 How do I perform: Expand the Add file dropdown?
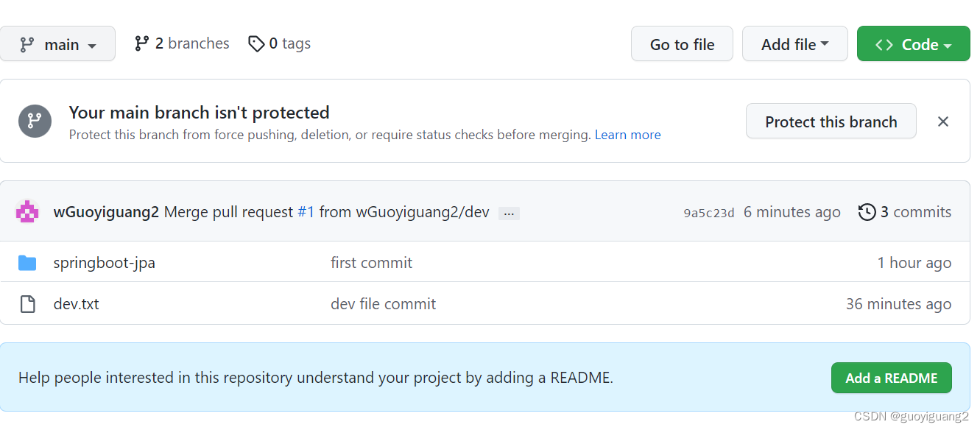tap(795, 44)
